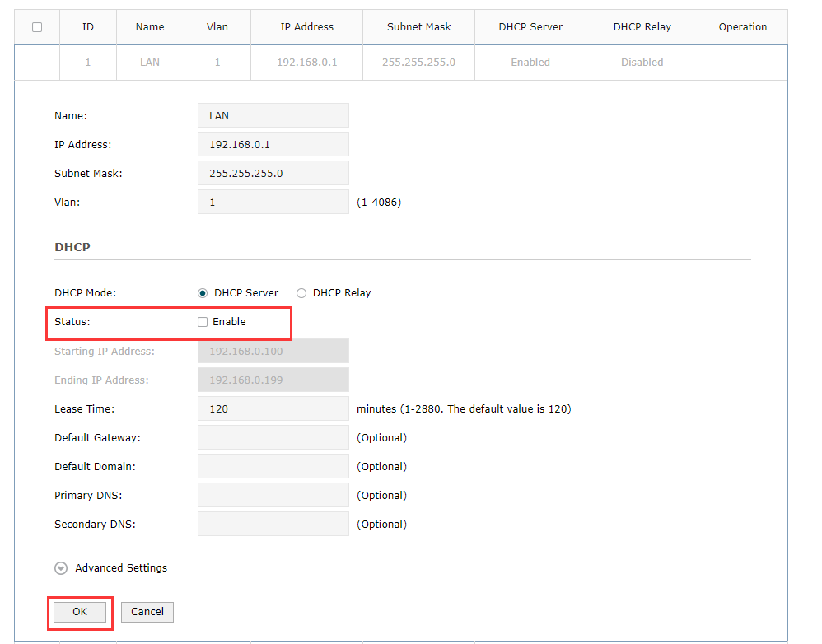The width and height of the screenshot is (822, 644).
Task: Click the DHCP Relay column header
Action: coord(642,26)
